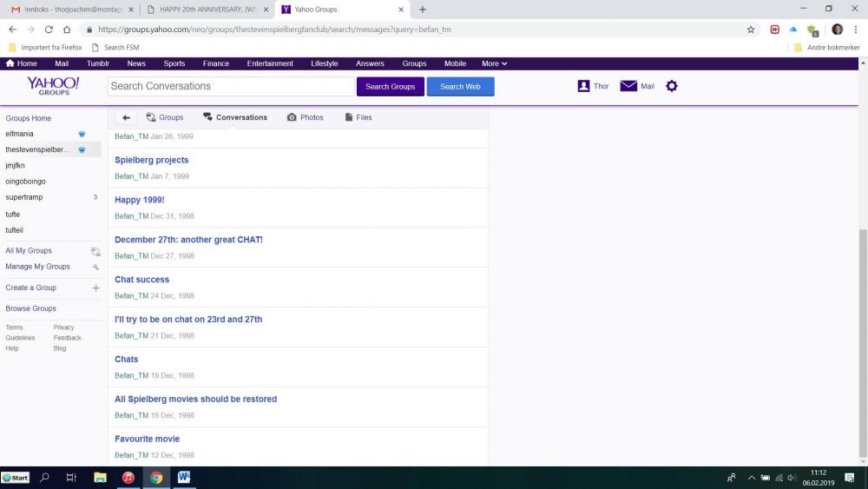The image size is (868, 489).
Task: Open the Chrome home page button
Action: click(x=67, y=30)
